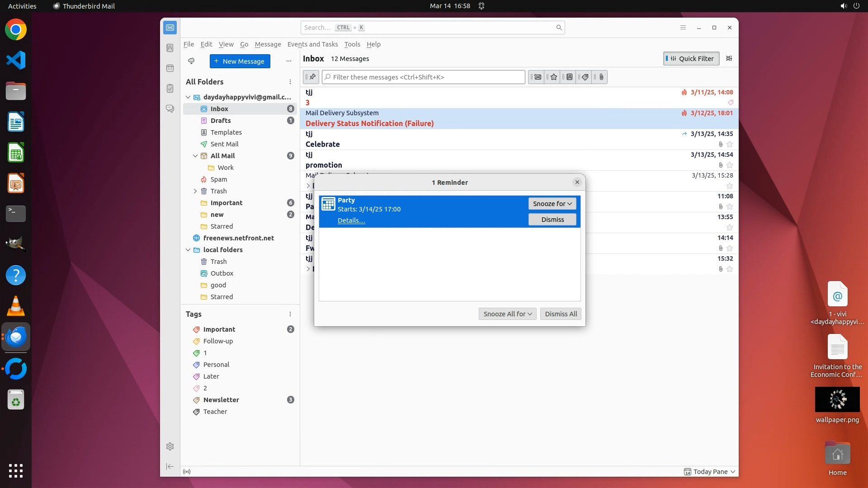
Task: Open the Details link for Party
Action: pyautogui.click(x=351, y=221)
